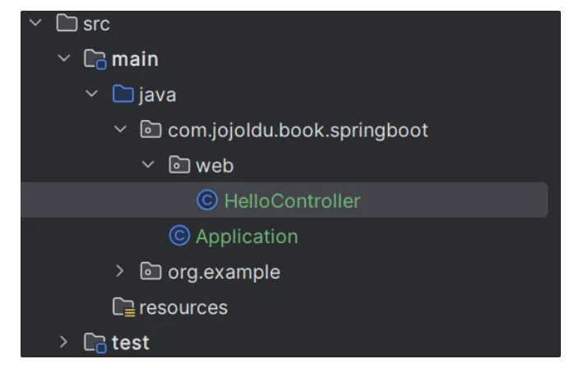Click the web package icon
Screen dimensions: 588x373
[179, 165]
